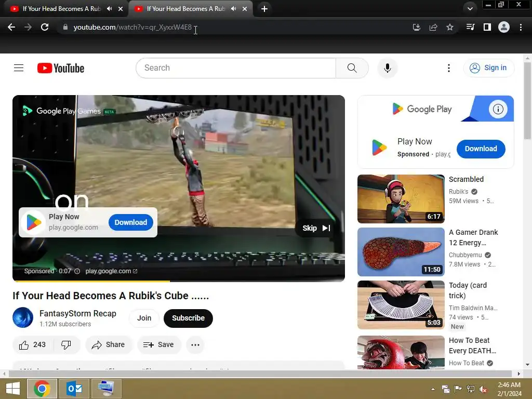Viewport: 532px width, 399px height.
Task: Click the sponsored info icon in player
Action: pos(77,271)
